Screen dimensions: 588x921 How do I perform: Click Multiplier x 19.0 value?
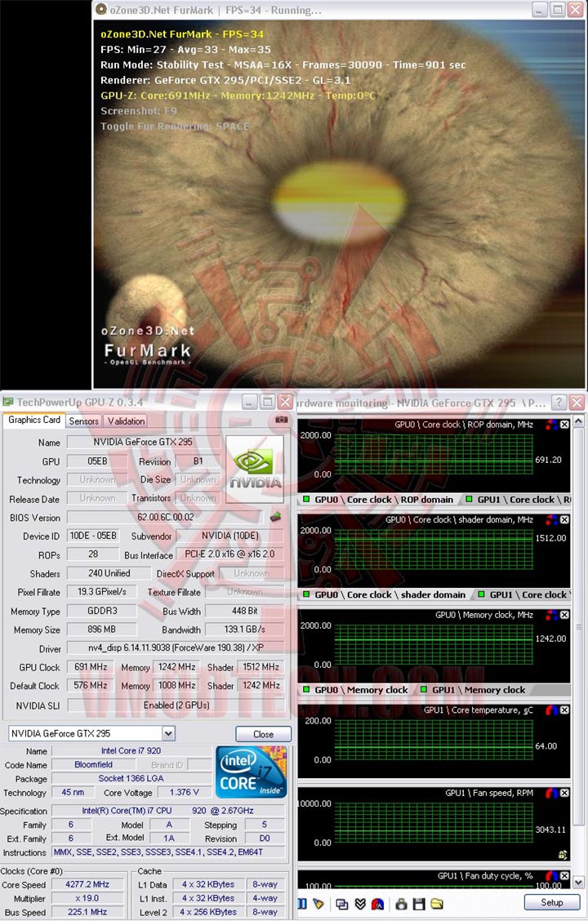pyautogui.click(x=87, y=899)
